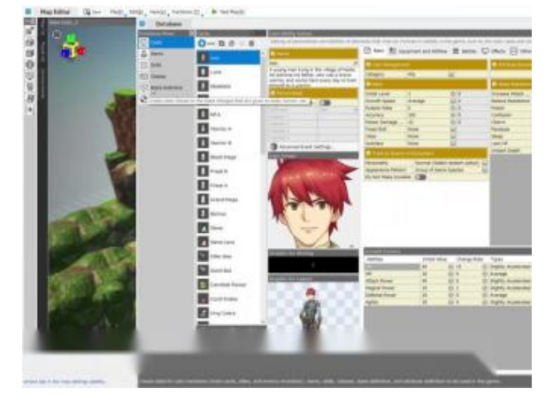554x396 pixels.
Task: Click the Test Play button
Action: pyautogui.click(x=228, y=12)
